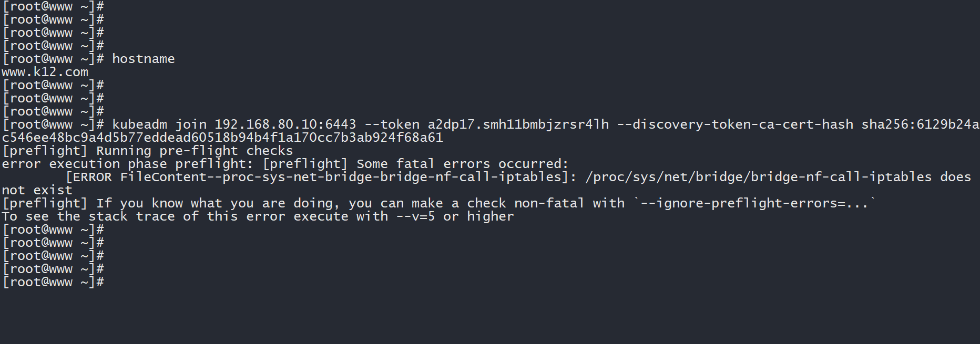Click the words not exist
The height and width of the screenshot is (344, 980).
[37, 190]
